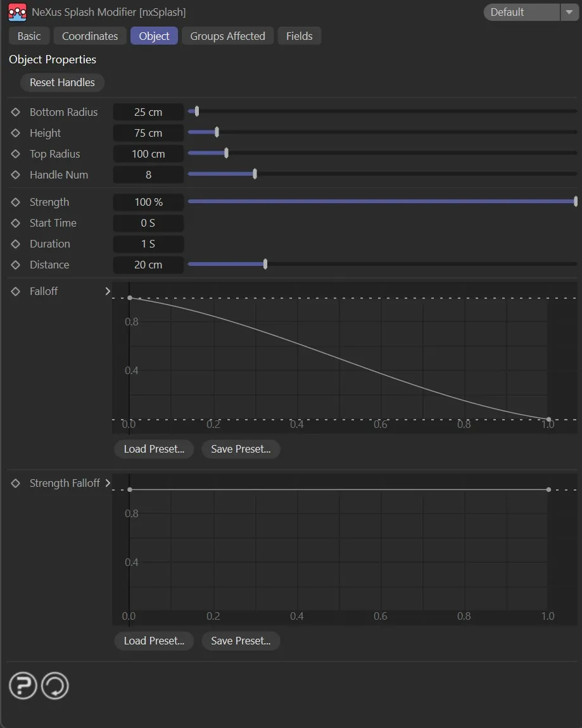The width and height of the screenshot is (582, 728).
Task: Switch to the Groups Affected tab
Action: (x=227, y=36)
